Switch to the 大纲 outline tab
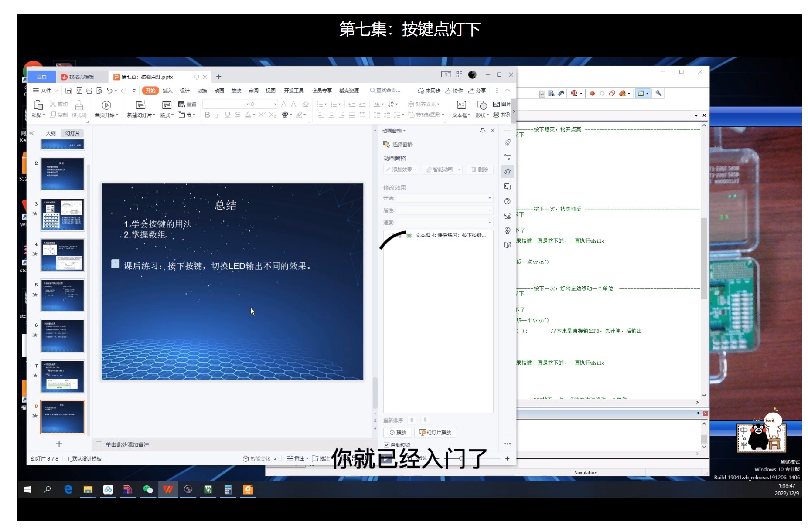Image resolution: width=808 pixels, height=532 pixels. click(x=51, y=133)
